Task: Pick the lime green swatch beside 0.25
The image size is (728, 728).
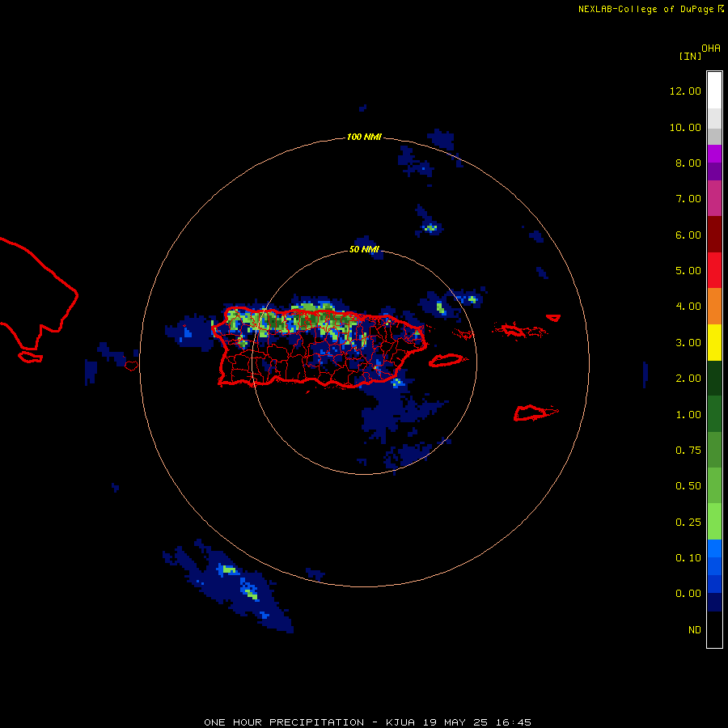Action: (x=714, y=522)
